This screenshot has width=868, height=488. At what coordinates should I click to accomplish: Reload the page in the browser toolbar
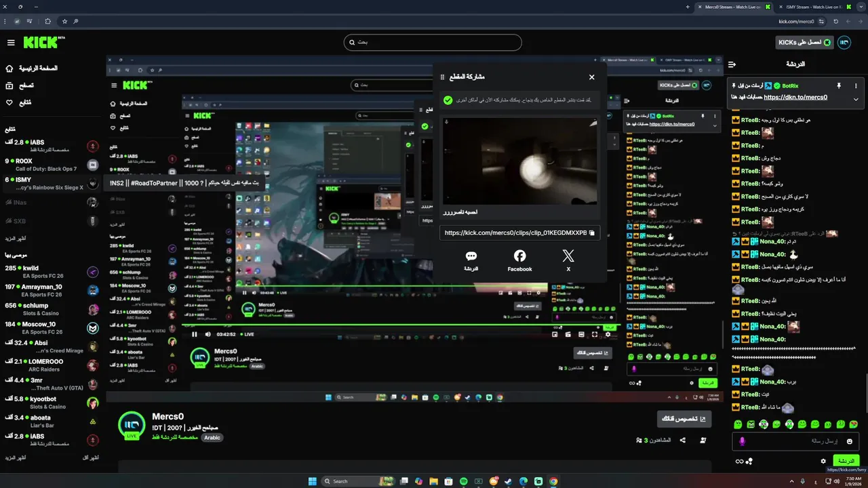point(836,21)
